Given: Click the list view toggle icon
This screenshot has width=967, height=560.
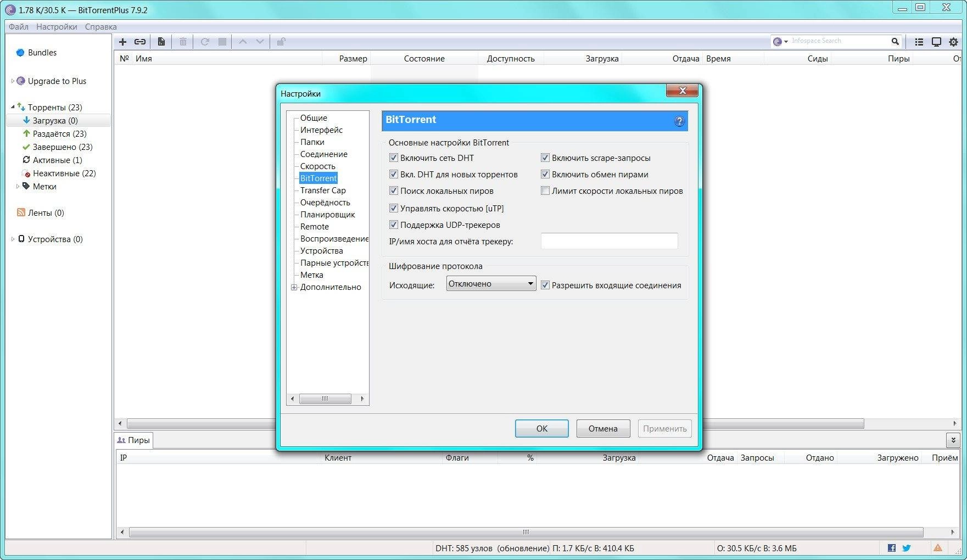Looking at the screenshot, I should click(919, 42).
